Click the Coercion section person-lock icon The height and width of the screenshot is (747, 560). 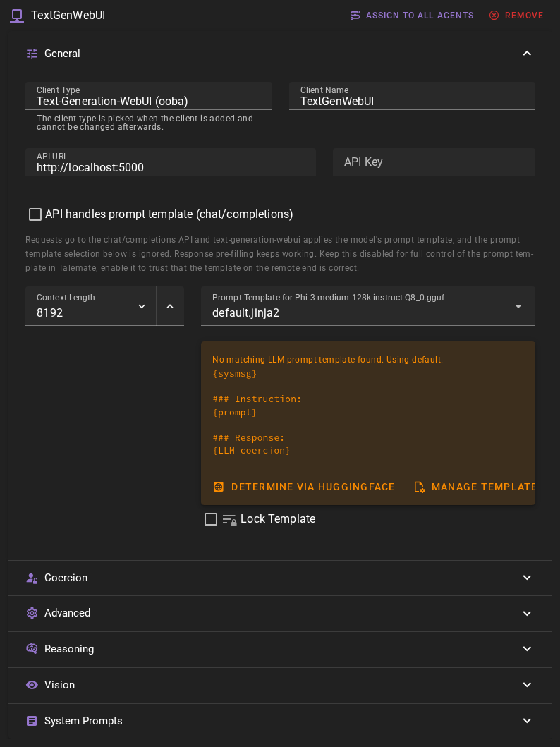tap(32, 578)
